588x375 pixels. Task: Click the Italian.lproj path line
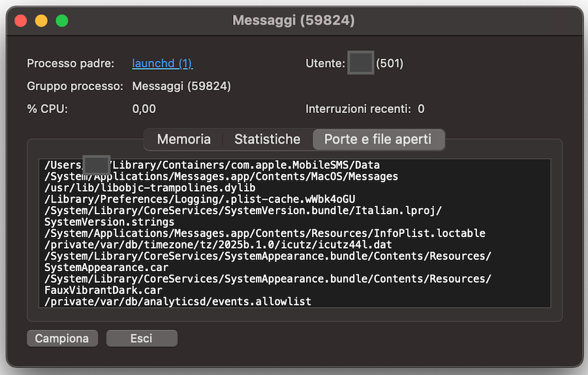243,210
